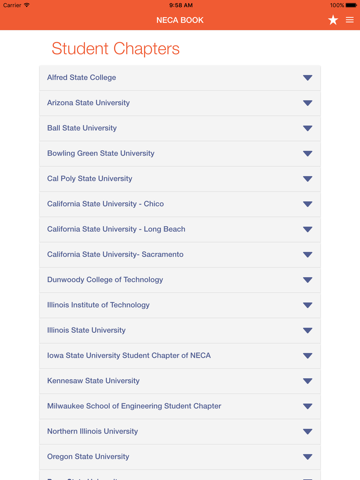Expand the Arizona State University arrow
This screenshot has height=480, width=360.
coord(308,103)
